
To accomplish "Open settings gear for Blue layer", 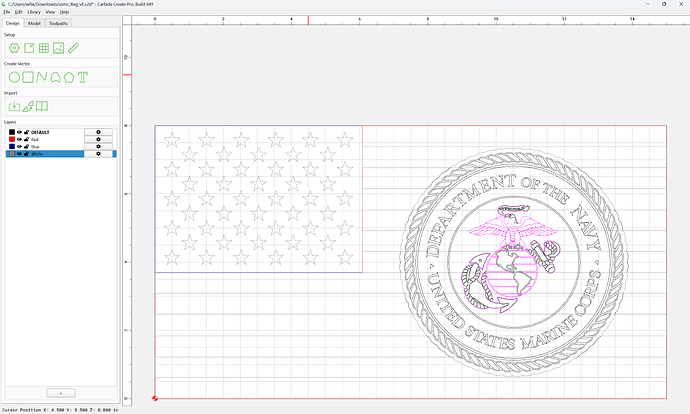I will pyautogui.click(x=98, y=147).
